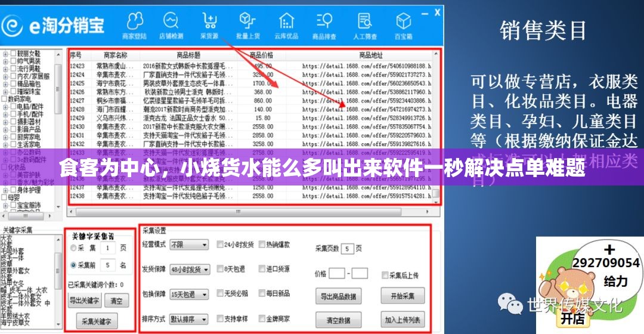Click the 店铺检测 shop check icon

(171, 26)
